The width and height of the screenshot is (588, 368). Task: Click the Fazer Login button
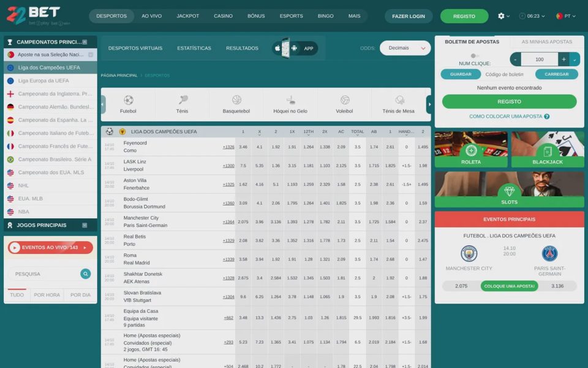(x=409, y=16)
